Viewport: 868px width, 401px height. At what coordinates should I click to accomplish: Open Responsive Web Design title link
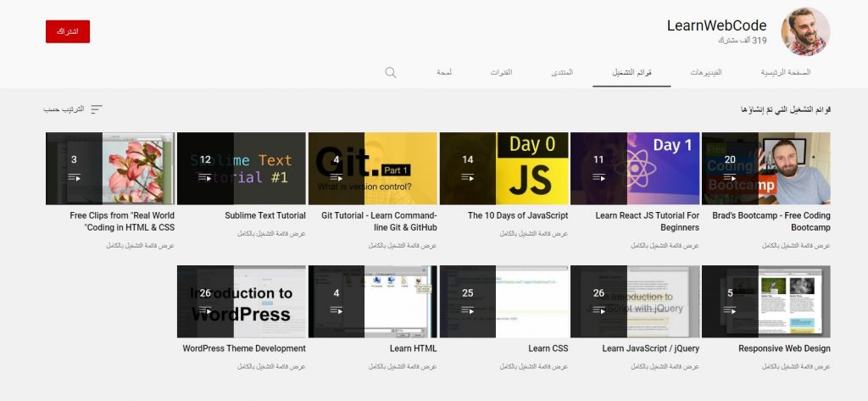coord(784,348)
